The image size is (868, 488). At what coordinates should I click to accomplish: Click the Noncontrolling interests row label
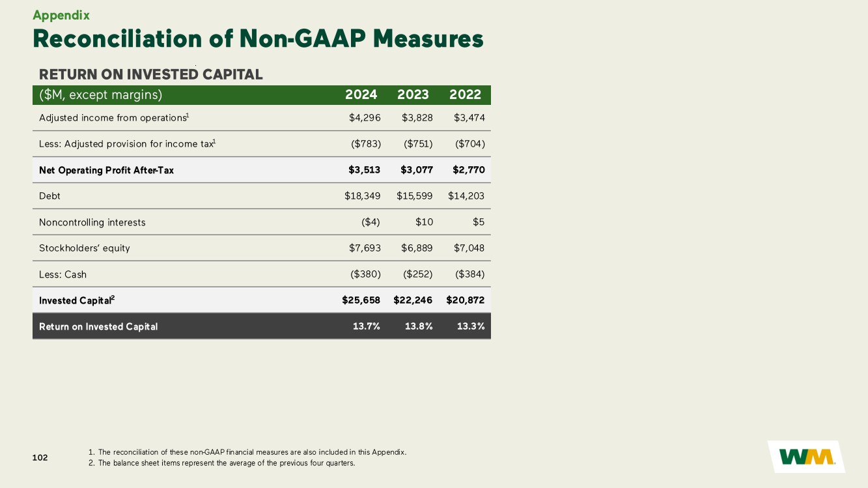(92, 222)
